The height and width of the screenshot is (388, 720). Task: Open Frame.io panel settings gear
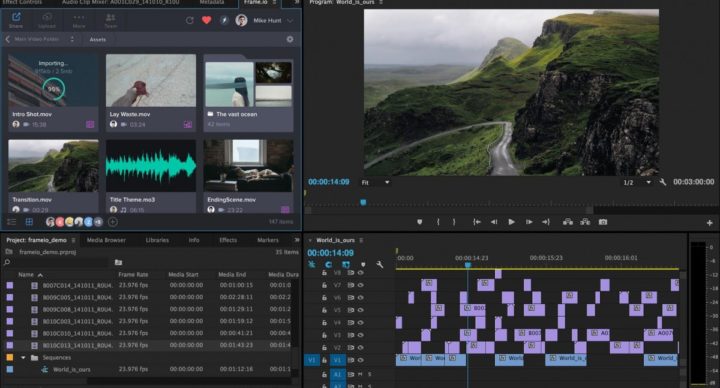pos(290,39)
